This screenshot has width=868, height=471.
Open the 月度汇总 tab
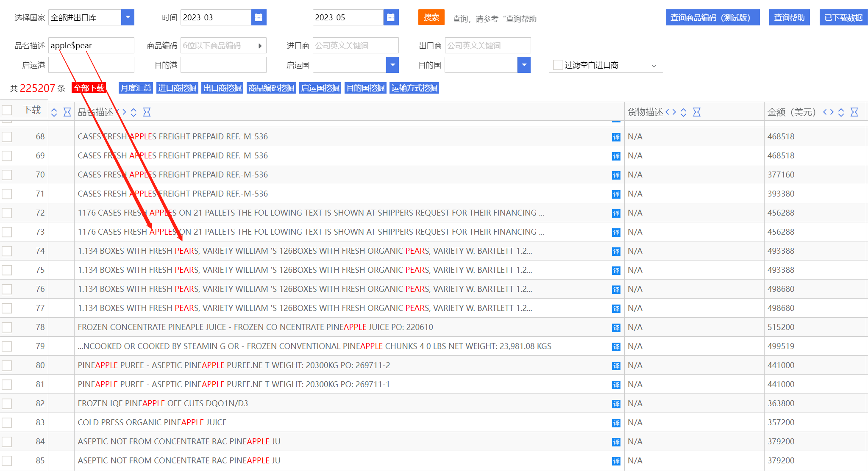(x=136, y=88)
